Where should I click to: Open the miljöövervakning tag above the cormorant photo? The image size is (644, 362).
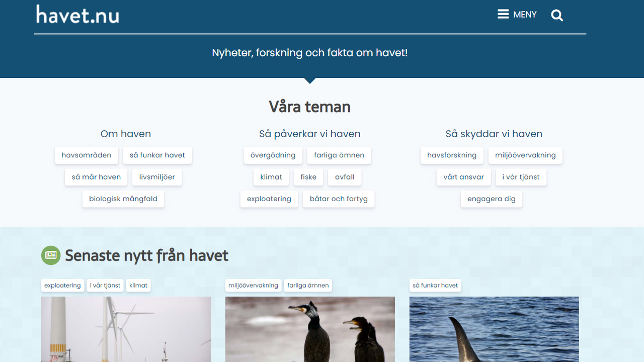(x=253, y=285)
